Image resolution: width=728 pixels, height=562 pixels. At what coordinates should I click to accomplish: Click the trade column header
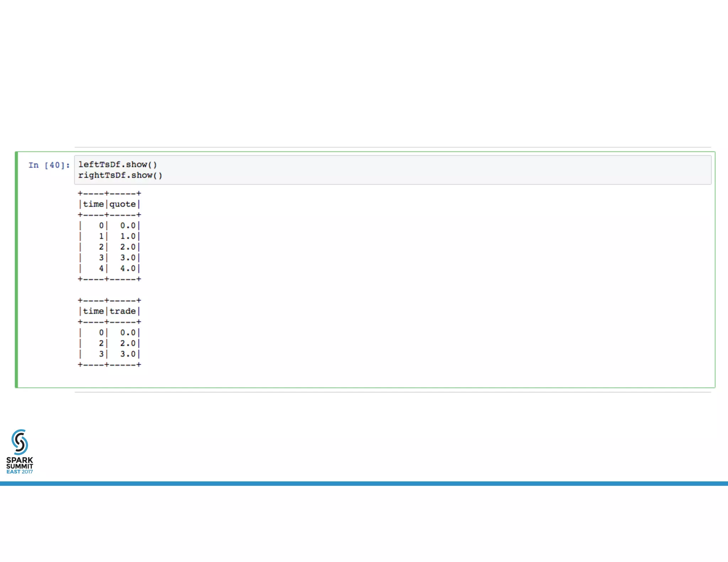pyautogui.click(x=123, y=311)
